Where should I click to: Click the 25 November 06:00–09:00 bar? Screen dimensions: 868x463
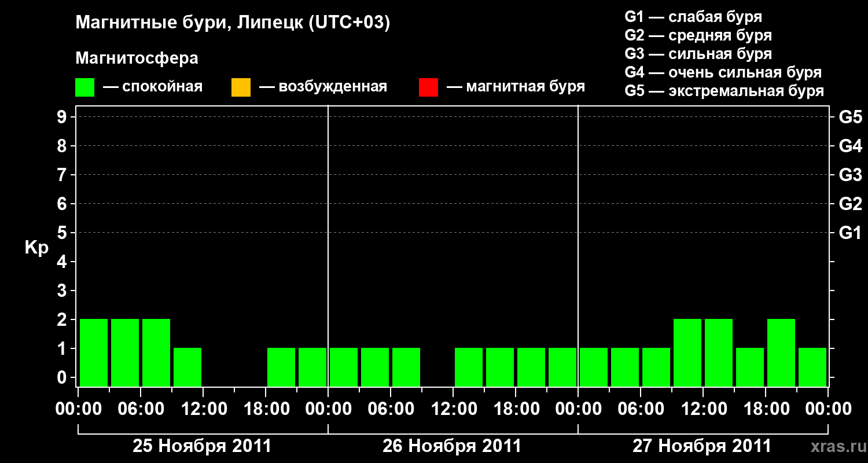click(156, 352)
